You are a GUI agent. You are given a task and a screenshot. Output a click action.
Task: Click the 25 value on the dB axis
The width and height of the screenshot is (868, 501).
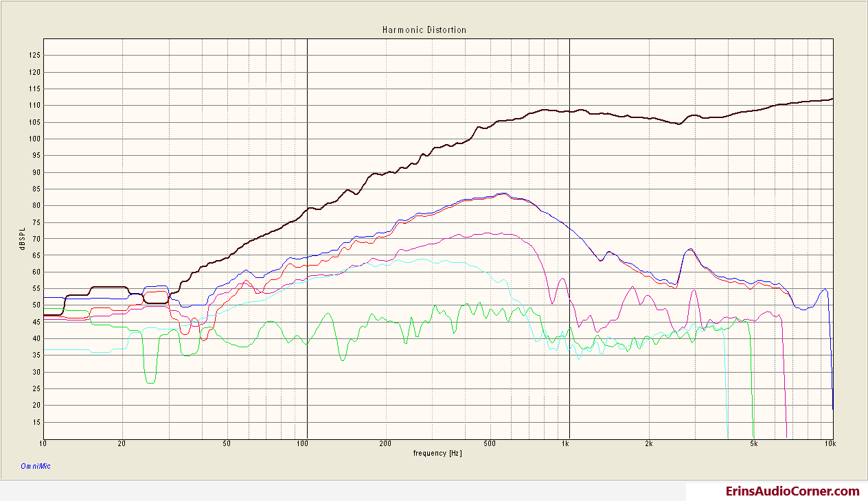(37, 389)
